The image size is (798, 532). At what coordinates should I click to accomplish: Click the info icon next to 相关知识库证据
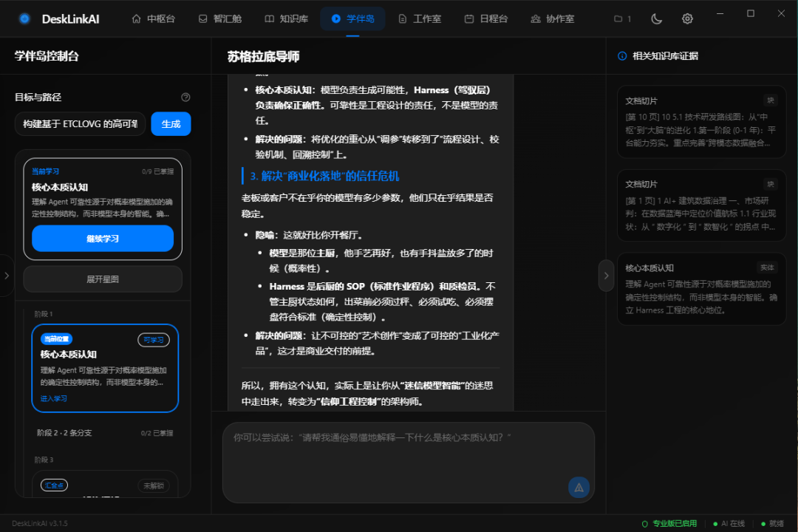[622, 56]
